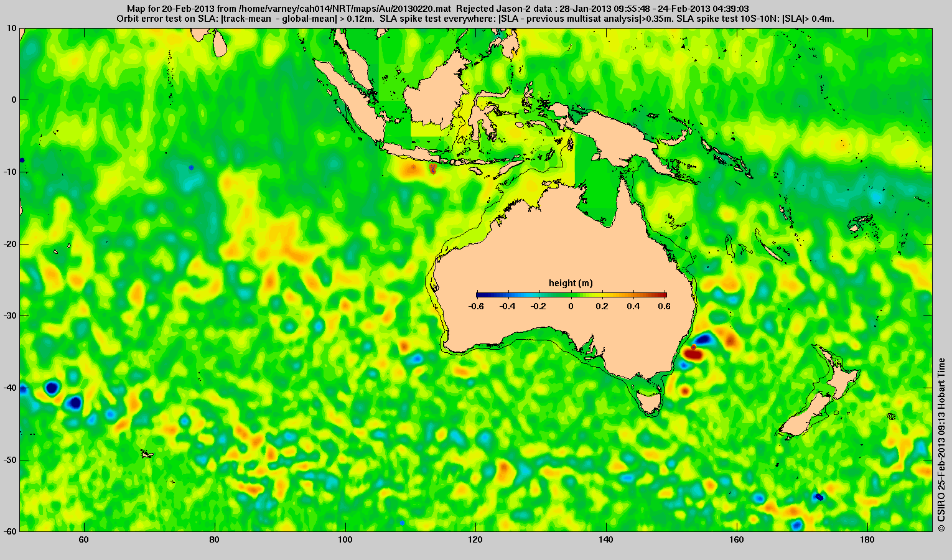This screenshot has height=560, width=952.
Task: Click the '-0.2' colorbar tick label
Action: [539, 306]
